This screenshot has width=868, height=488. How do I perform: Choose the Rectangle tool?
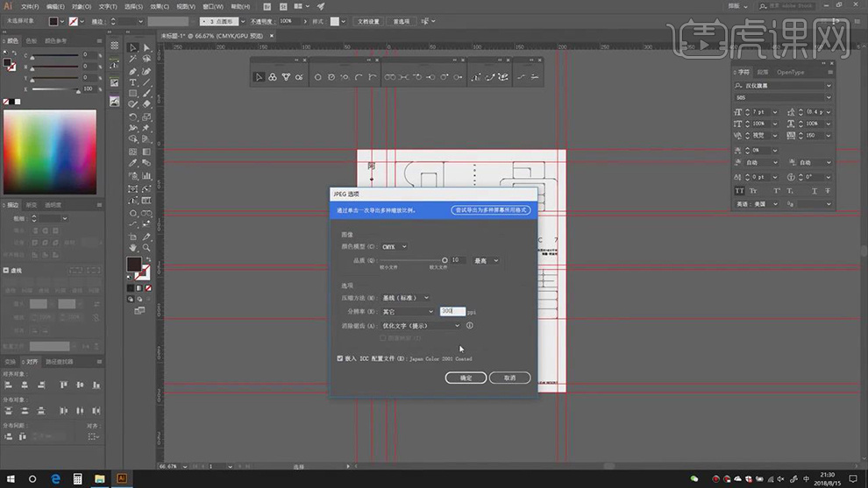pyautogui.click(x=133, y=94)
